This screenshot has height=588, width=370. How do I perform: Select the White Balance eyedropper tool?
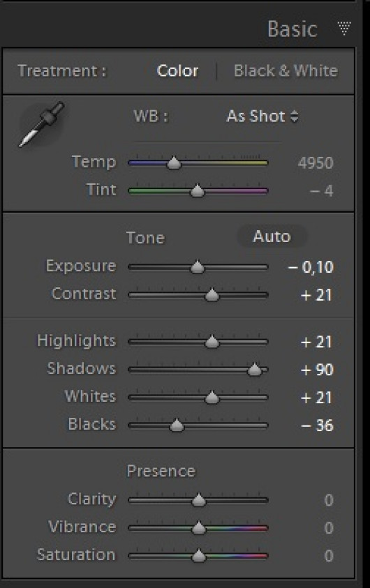tap(42, 124)
